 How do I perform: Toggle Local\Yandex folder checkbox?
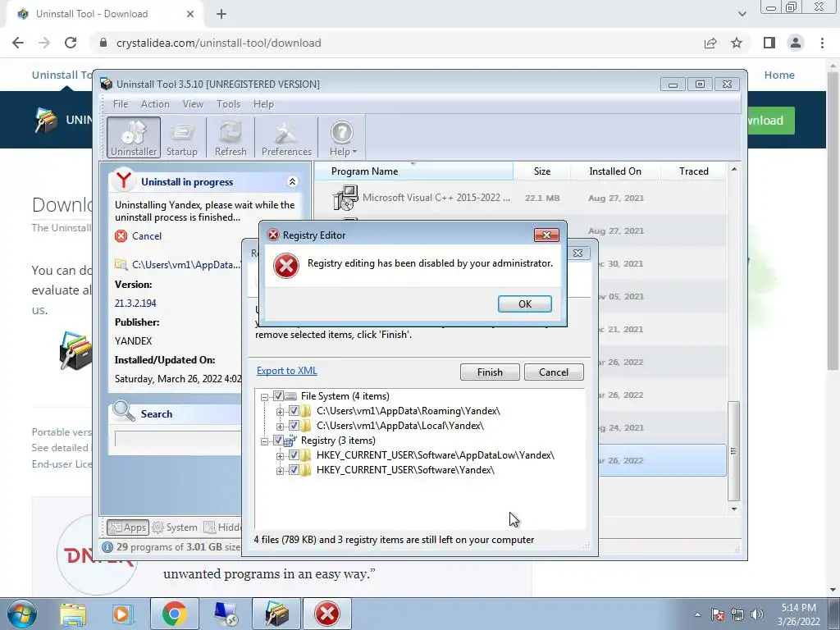tap(294, 426)
